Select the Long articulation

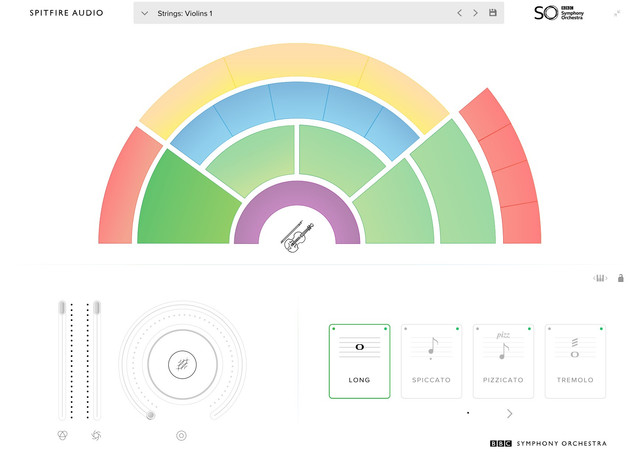360,361
